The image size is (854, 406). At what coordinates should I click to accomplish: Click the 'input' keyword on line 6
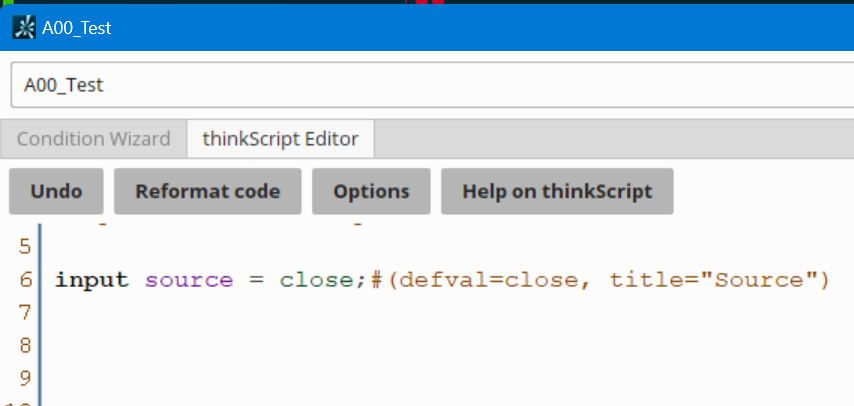tap(92, 280)
